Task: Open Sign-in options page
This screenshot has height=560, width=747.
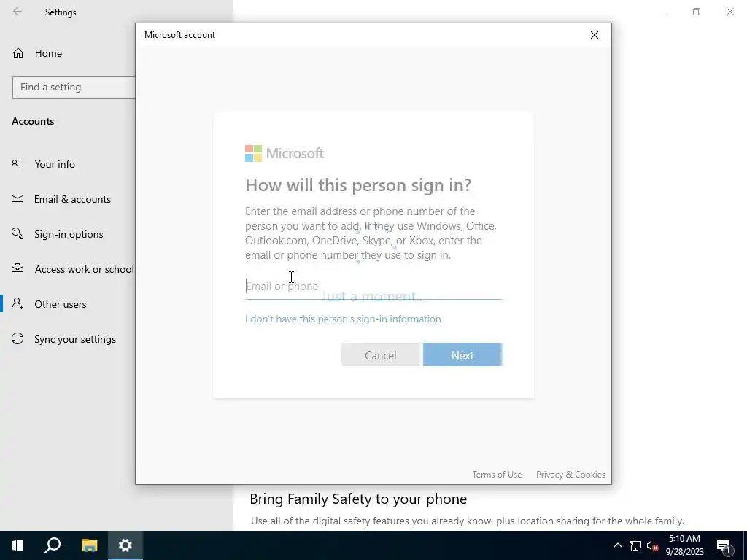Action: coord(69,234)
